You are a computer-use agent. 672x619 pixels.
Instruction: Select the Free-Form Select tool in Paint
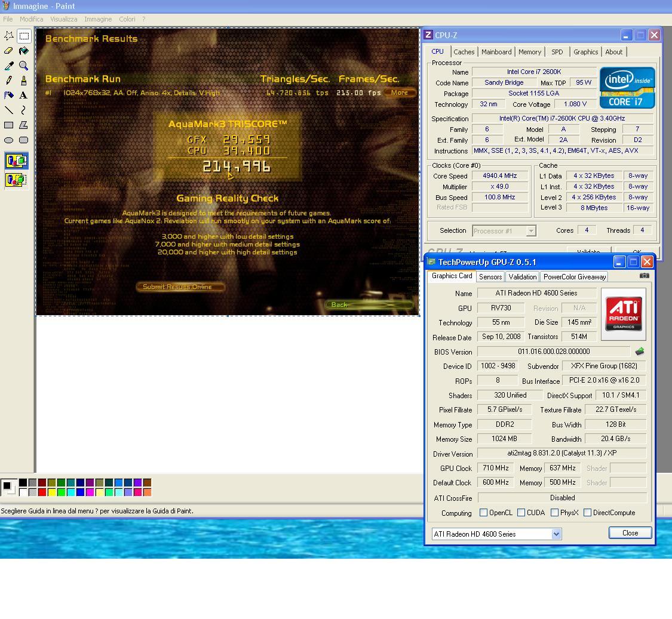pyautogui.click(x=8, y=36)
